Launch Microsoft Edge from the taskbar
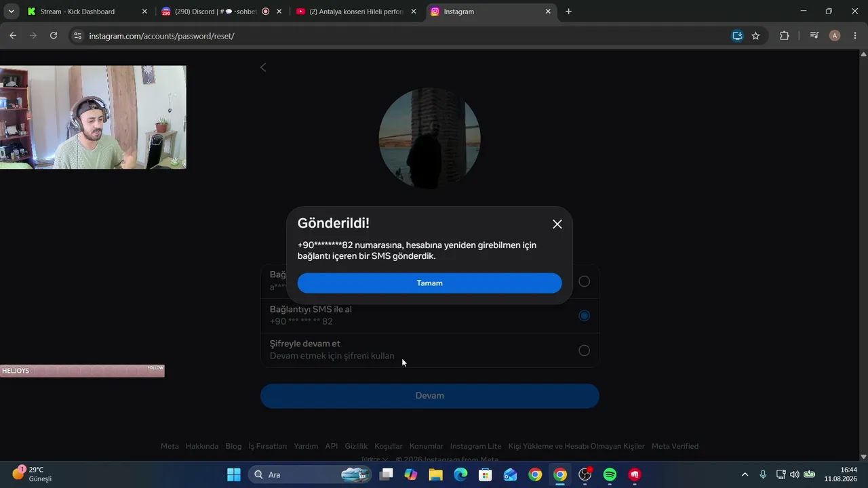Image resolution: width=868 pixels, height=488 pixels. [460, 474]
